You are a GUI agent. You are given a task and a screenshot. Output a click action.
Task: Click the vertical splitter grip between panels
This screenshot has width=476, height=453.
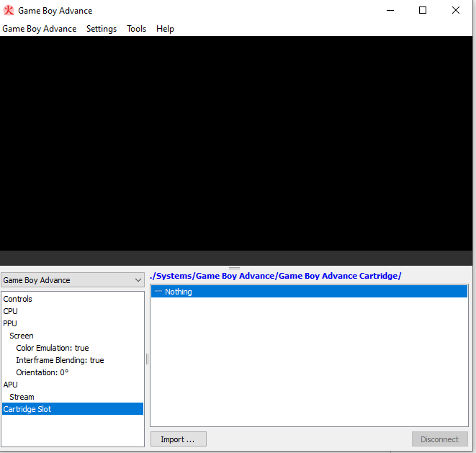147,359
